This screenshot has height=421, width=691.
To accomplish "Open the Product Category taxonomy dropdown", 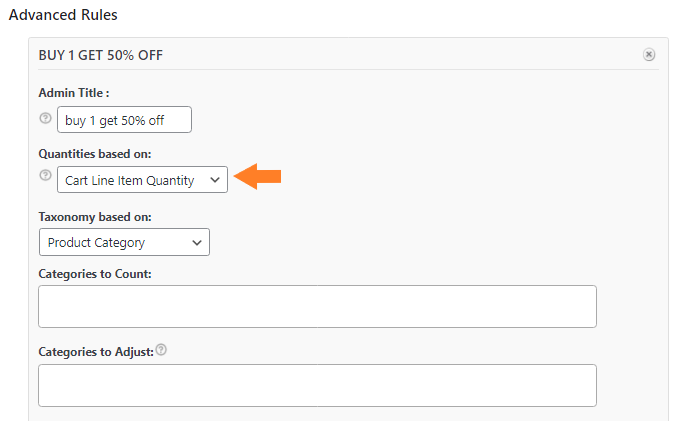I will [x=124, y=242].
